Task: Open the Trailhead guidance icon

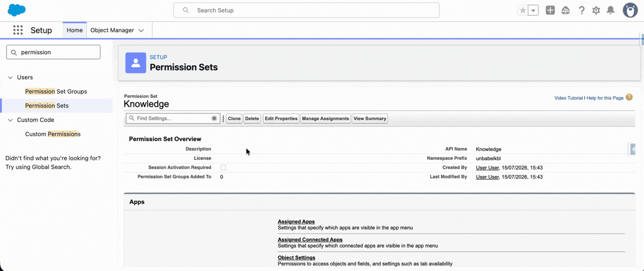Action: coord(565,10)
